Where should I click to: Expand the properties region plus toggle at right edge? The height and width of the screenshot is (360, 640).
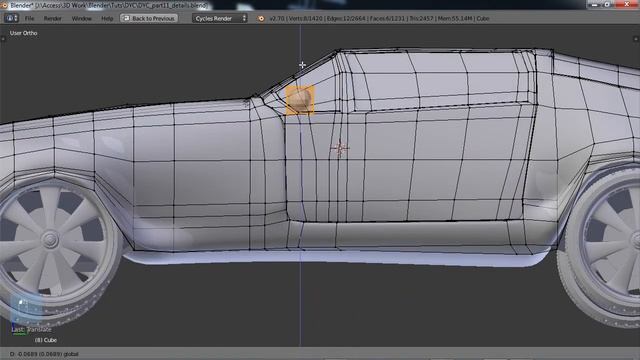(636, 39)
